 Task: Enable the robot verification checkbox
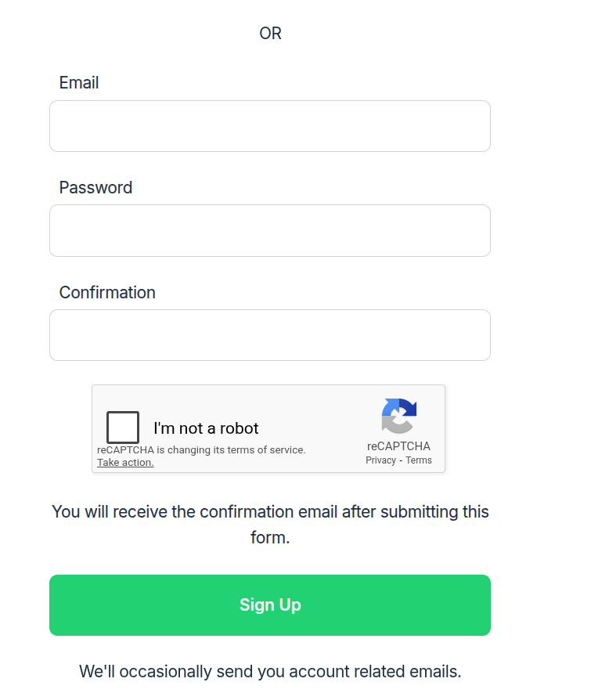pos(122,427)
